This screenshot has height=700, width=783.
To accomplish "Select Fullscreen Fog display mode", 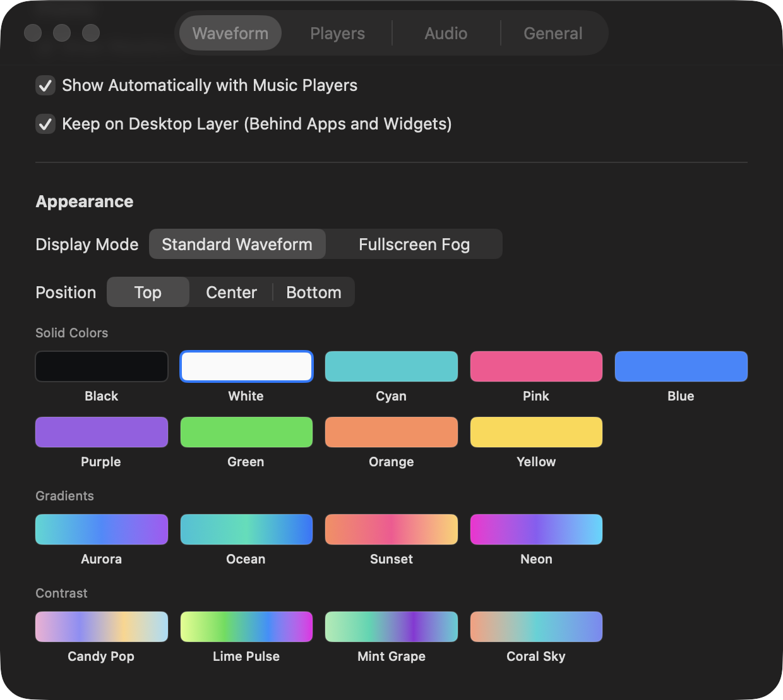I will (x=414, y=244).
